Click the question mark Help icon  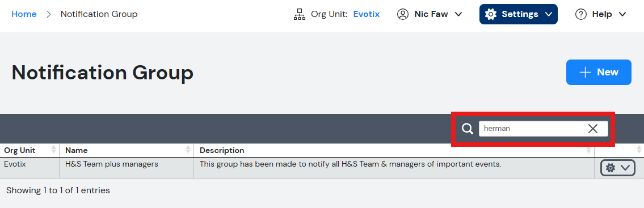pos(581,14)
